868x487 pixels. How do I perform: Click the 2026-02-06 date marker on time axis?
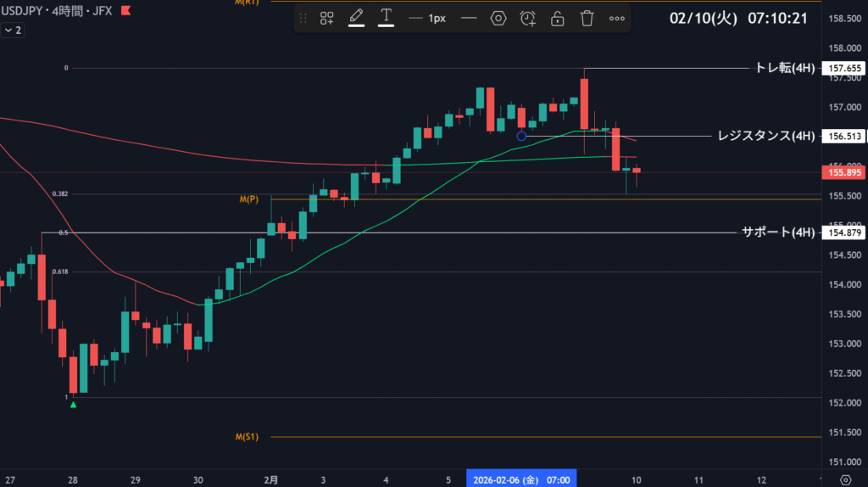point(521,479)
